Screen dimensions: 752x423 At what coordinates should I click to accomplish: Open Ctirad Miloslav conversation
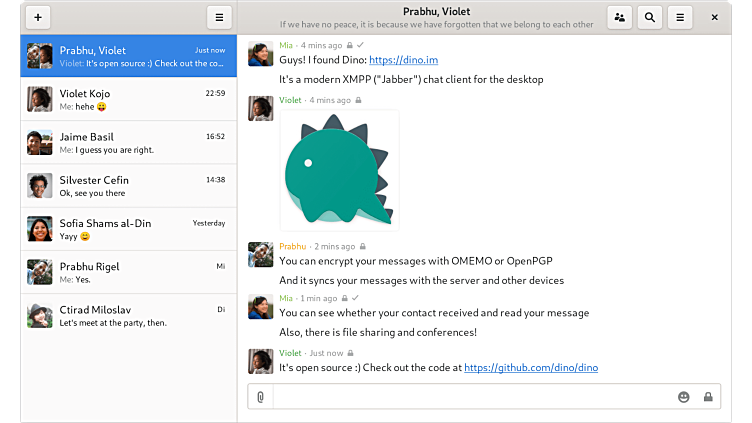pos(128,315)
